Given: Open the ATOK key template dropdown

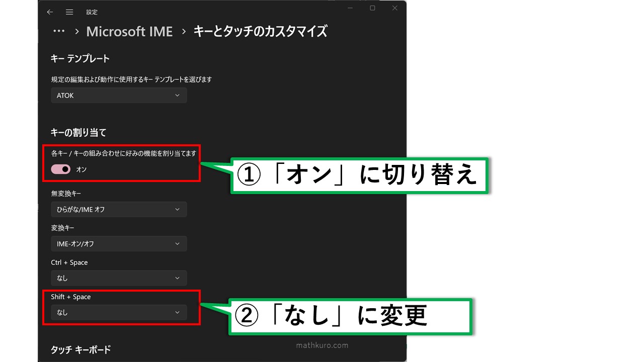Looking at the screenshot, I should coord(119,96).
